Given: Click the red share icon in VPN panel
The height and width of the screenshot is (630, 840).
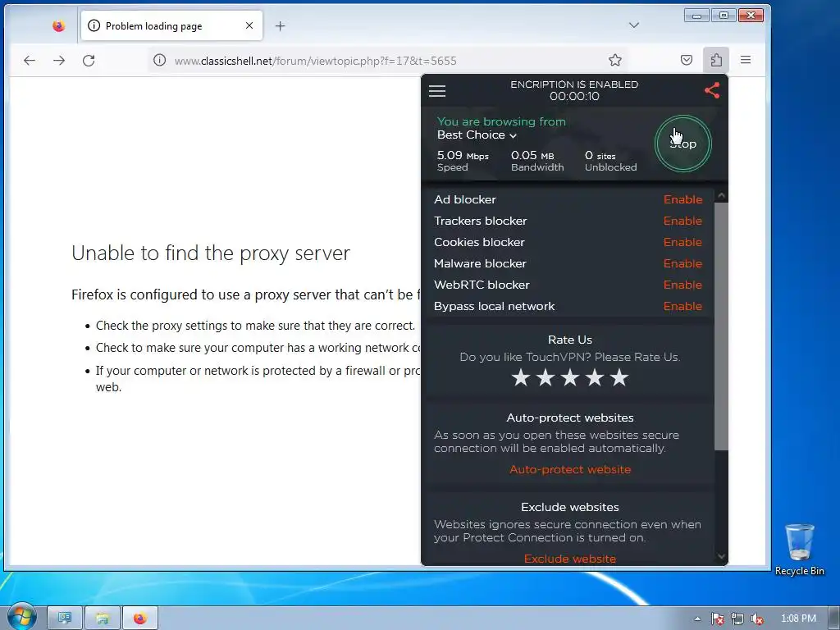Looking at the screenshot, I should 712,90.
